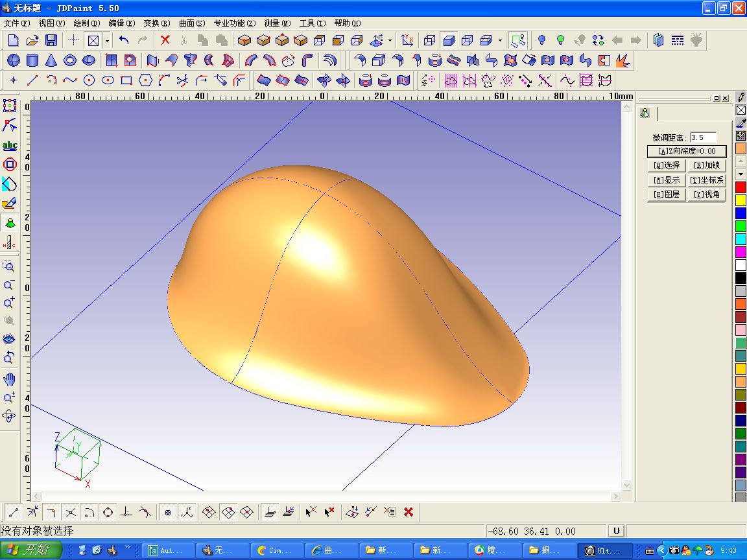This screenshot has height=560, width=747.
Task: Select the line drawing tool
Action: [x=32, y=80]
